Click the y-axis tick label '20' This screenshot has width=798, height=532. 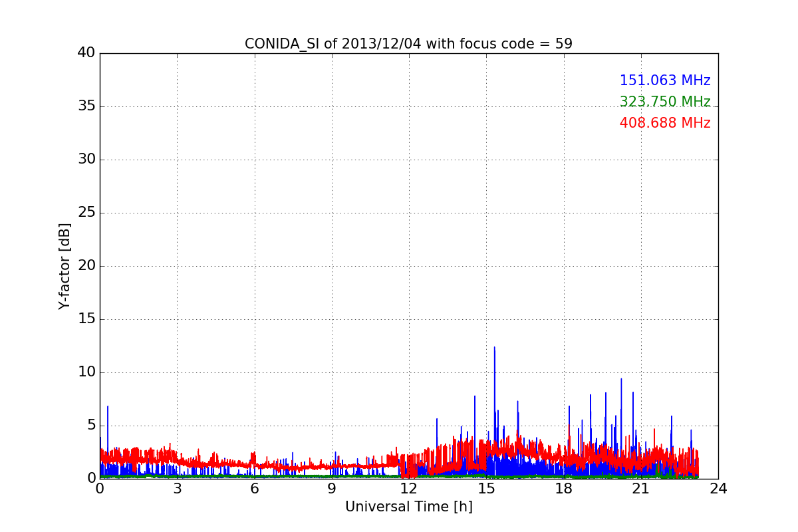coord(86,265)
